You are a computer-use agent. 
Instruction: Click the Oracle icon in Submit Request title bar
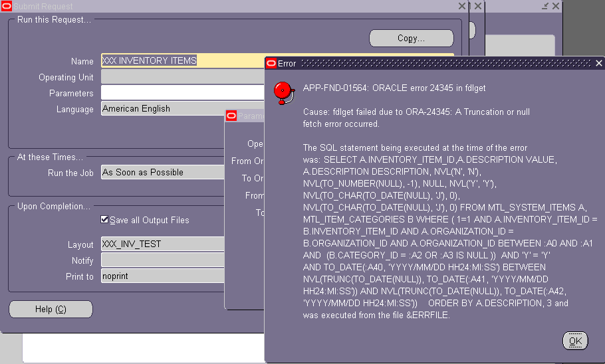click(6, 6)
